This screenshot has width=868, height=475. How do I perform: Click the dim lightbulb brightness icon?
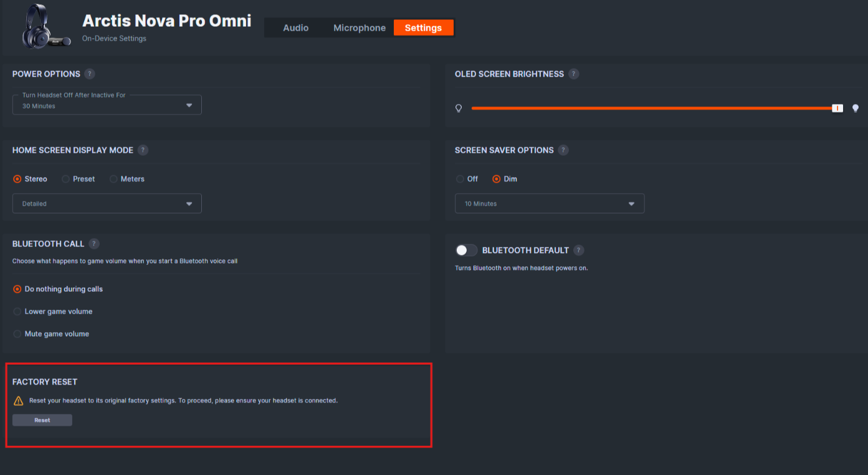tap(459, 108)
